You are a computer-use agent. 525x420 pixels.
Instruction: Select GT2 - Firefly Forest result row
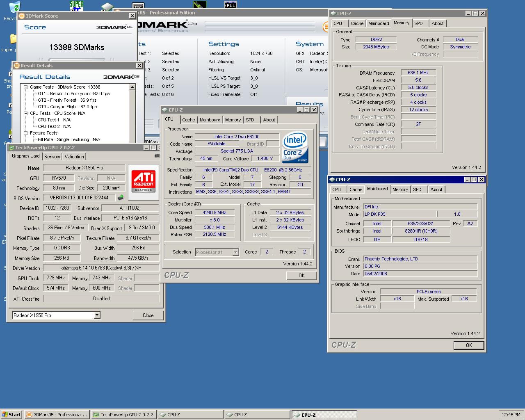click(67, 100)
